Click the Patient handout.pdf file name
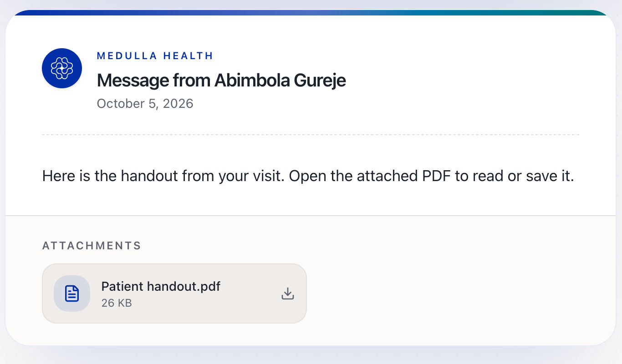This screenshot has width=622, height=364. pyautogui.click(x=161, y=287)
